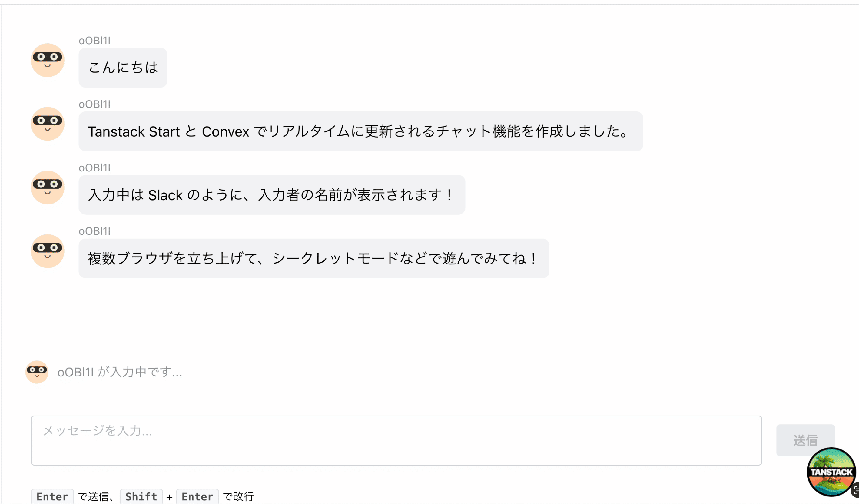Click the oOBI1I username above こんにちは
The image size is (859, 504).
[95, 41]
